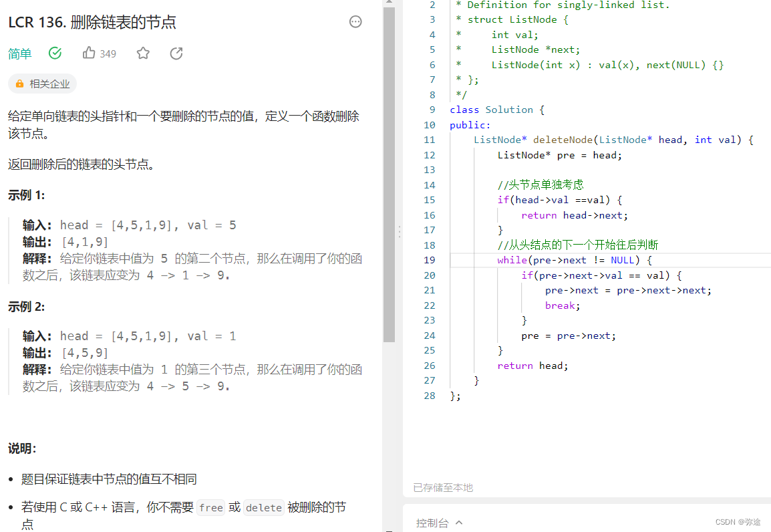This screenshot has width=771, height=532.
Task: Click the lock icon beside 相关企业
Action: tap(19, 84)
